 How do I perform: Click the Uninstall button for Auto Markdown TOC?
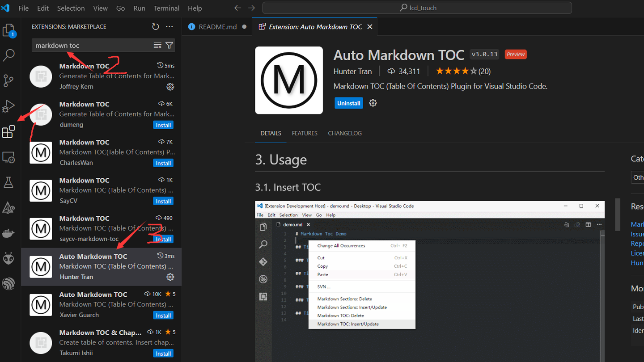pos(348,103)
